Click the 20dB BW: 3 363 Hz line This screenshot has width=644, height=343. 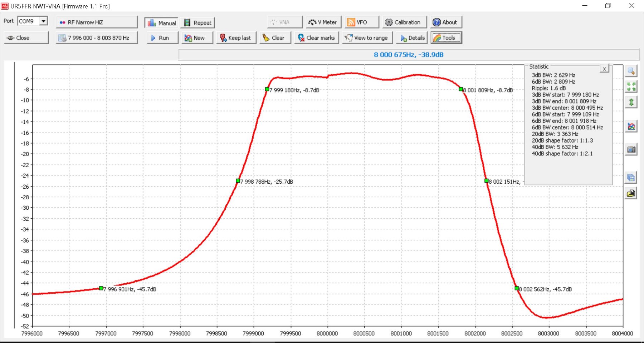pos(555,134)
